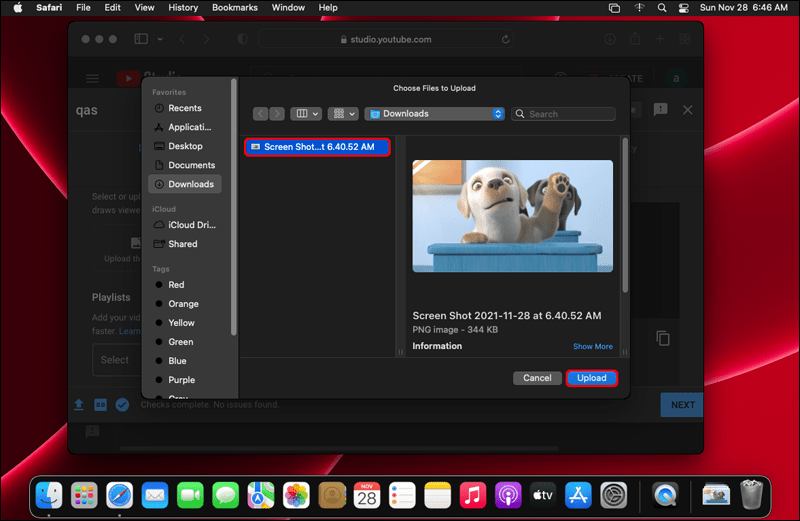This screenshot has width=800, height=521.
Task: Click the studio.youtube.com address bar
Action: (x=386, y=39)
